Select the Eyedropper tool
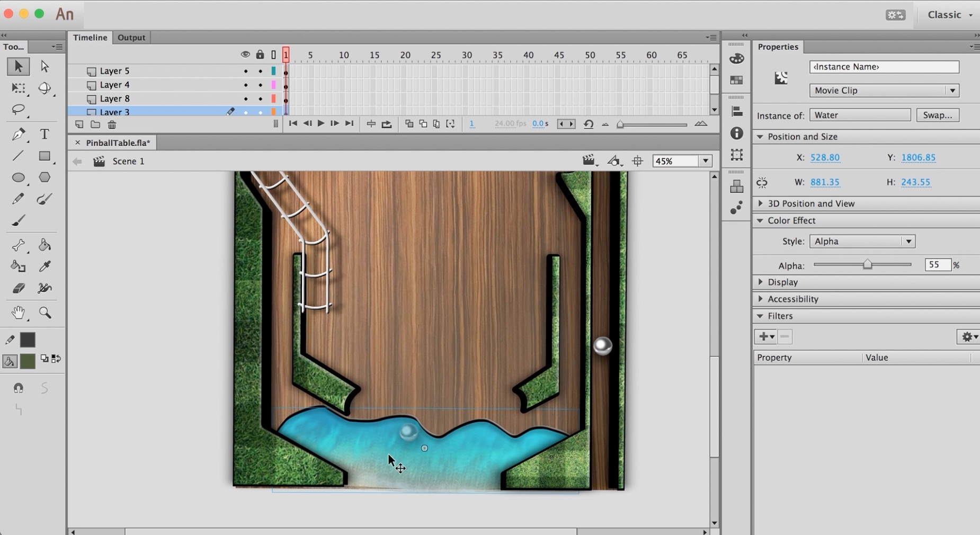 pyautogui.click(x=44, y=266)
